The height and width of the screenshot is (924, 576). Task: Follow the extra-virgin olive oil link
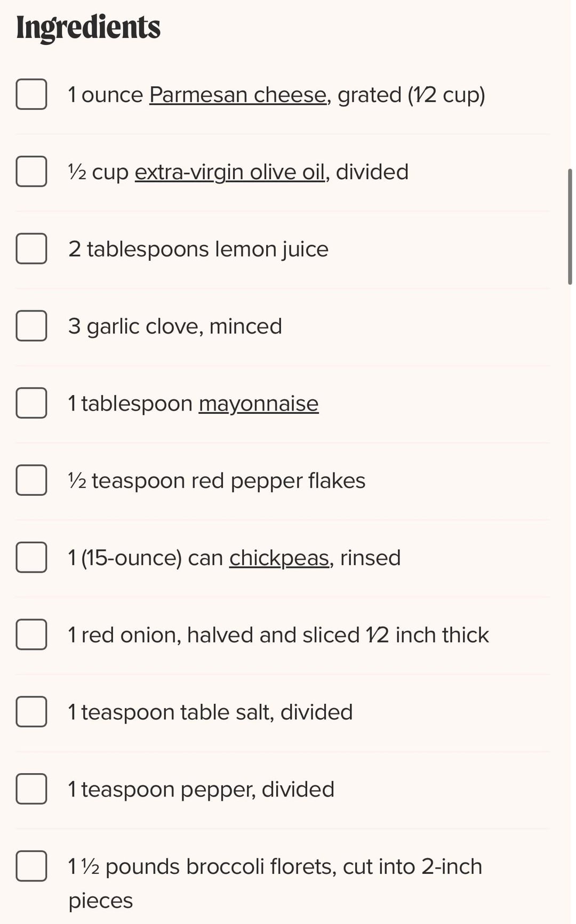tap(229, 172)
